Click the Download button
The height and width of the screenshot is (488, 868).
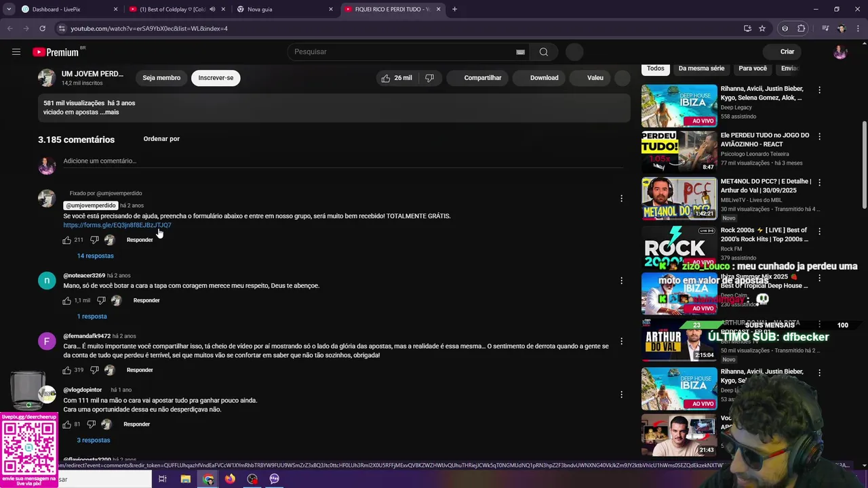tap(538, 78)
